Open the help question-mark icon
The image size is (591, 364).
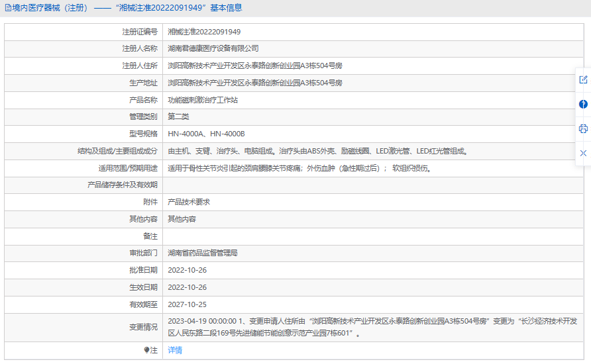583,105
